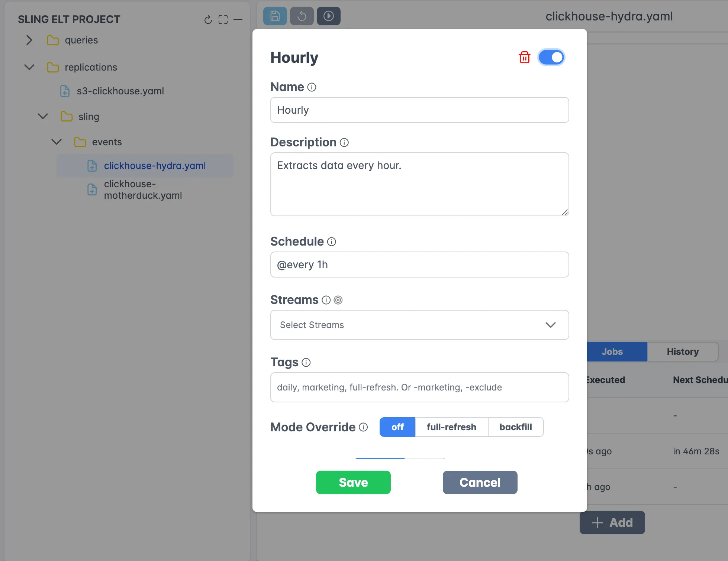Click the save file icon
The height and width of the screenshot is (561, 728).
pyautogui.click(x=274, y=16)
